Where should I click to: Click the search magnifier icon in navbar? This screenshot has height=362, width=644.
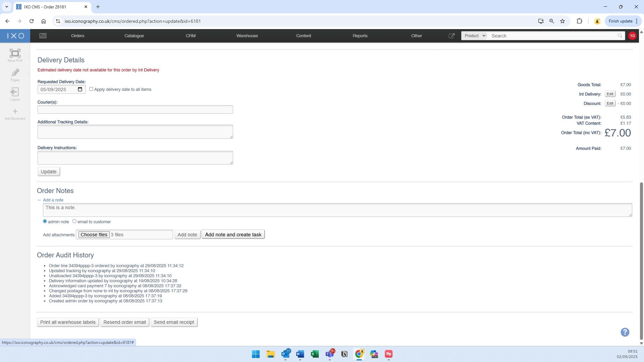(x=620, y=36)
